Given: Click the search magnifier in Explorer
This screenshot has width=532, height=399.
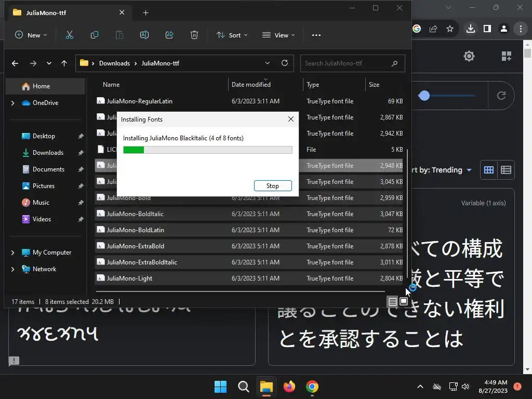Looking at the screenshot, I should click(394, 63).
